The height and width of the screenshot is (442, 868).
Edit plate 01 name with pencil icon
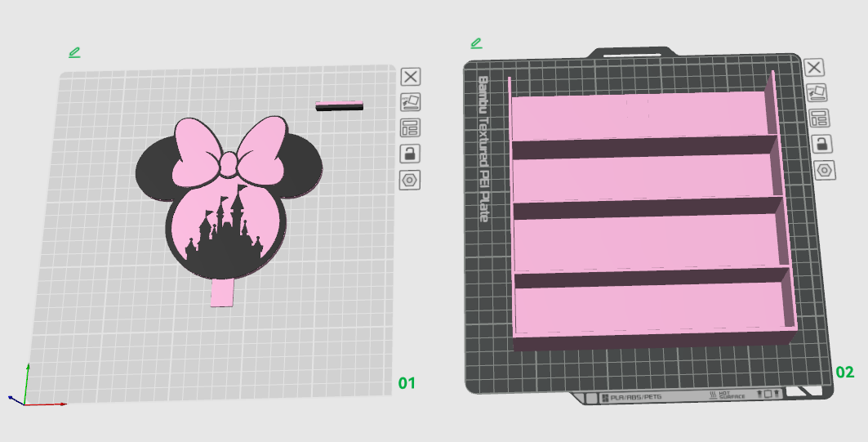coord(74,52)
